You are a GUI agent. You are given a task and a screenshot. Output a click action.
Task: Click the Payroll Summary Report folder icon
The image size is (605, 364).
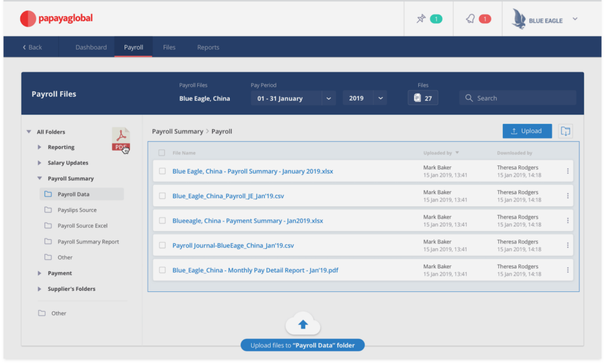[x=48, y=241]
